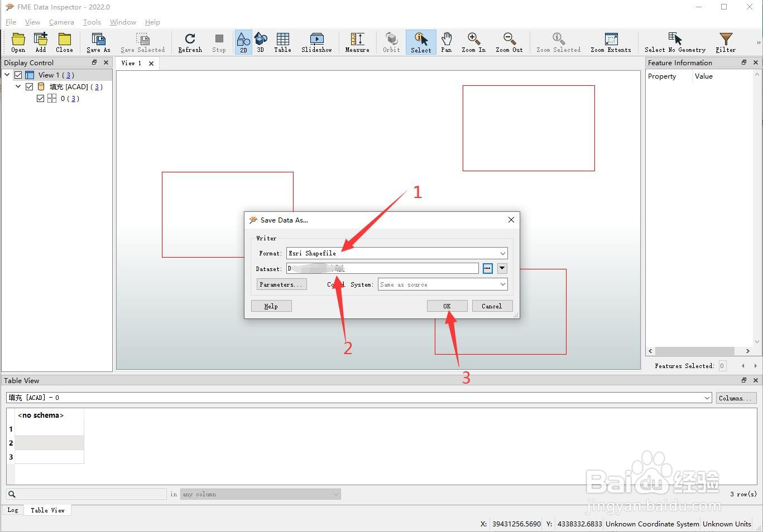
Task: Open the View menu
Action: coord(32,22)
